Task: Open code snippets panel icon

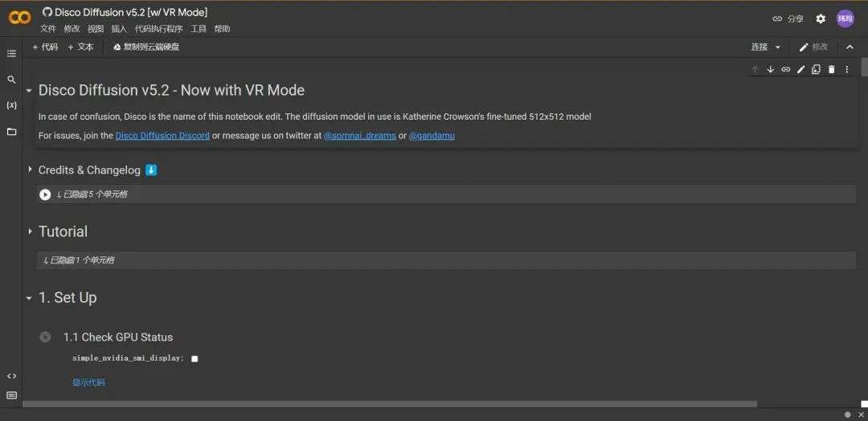Action: (x=11, y=376)
